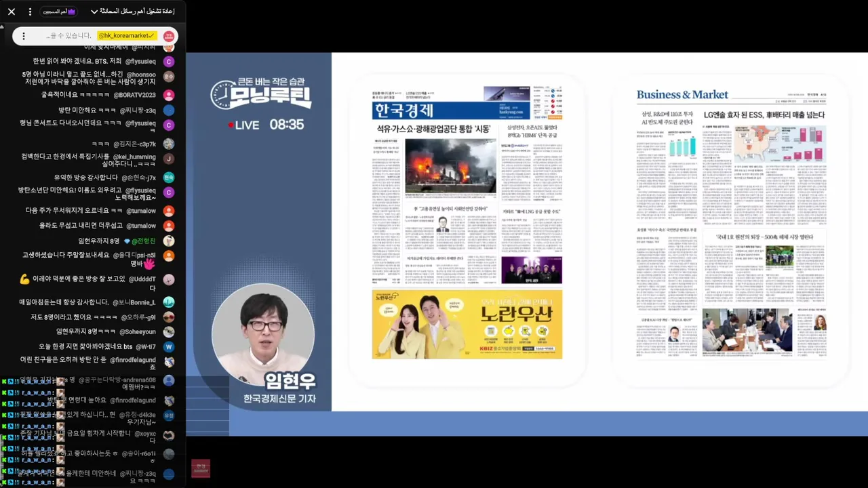
Task: Click the @hoonsoo profile avatar
Action: click(169, 77)
